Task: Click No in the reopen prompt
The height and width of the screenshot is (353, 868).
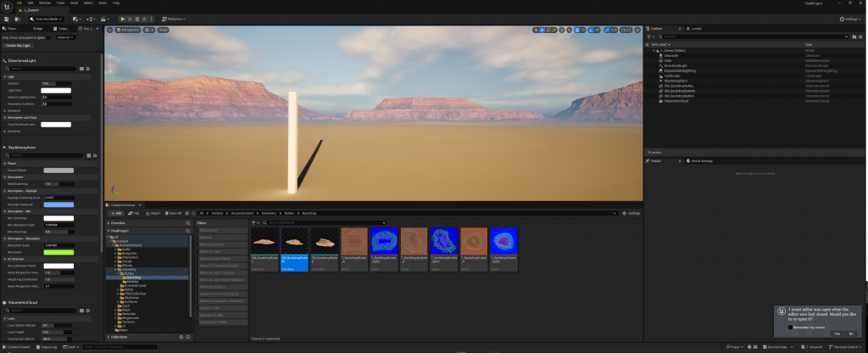Action: point(851,333)
